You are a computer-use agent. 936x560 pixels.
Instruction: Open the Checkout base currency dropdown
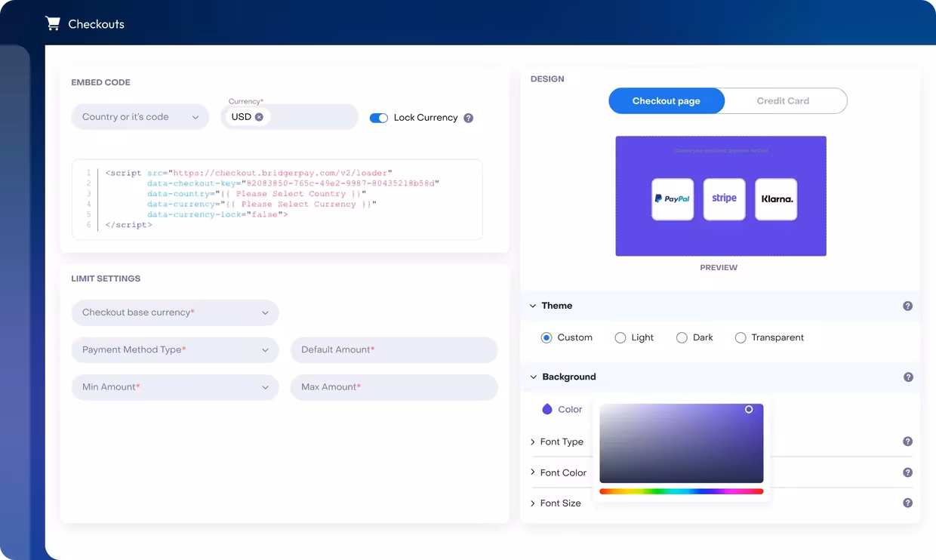click(x=175, y=312)
